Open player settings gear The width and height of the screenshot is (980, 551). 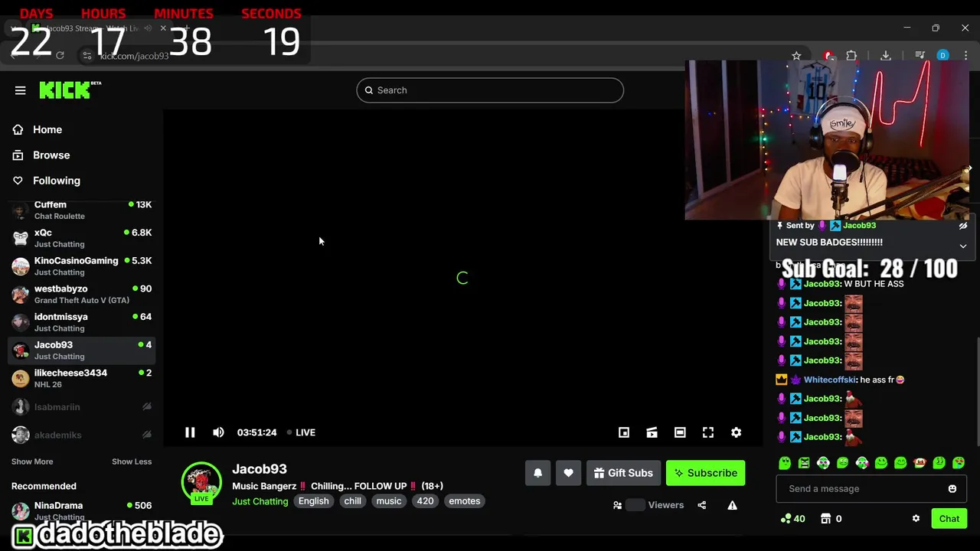click(736, 432)
